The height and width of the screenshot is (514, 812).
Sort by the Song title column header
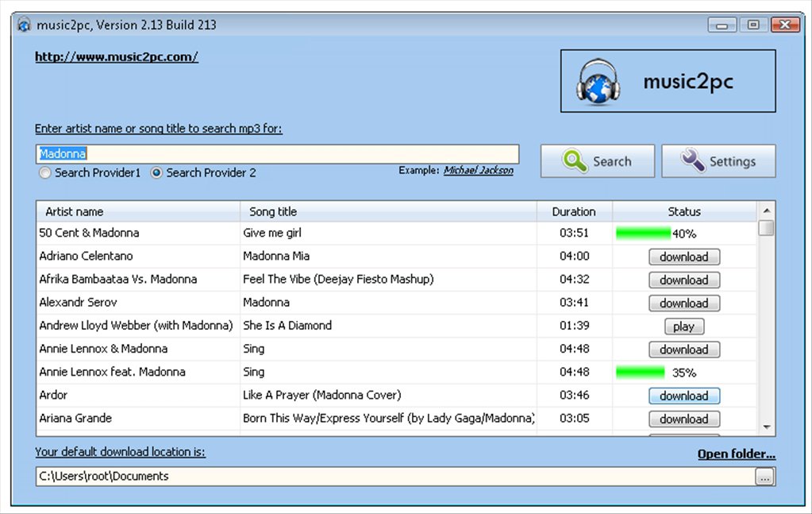coord(388,211)
